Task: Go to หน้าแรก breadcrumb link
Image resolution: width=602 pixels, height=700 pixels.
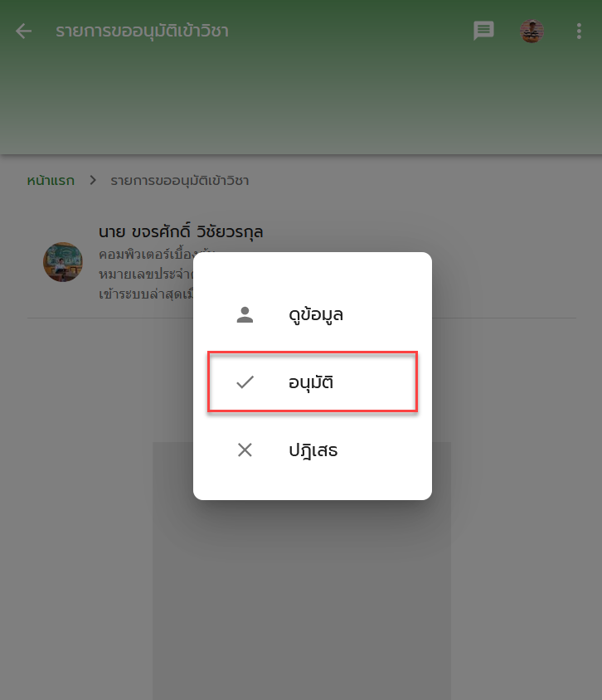Action: (51, 181)
